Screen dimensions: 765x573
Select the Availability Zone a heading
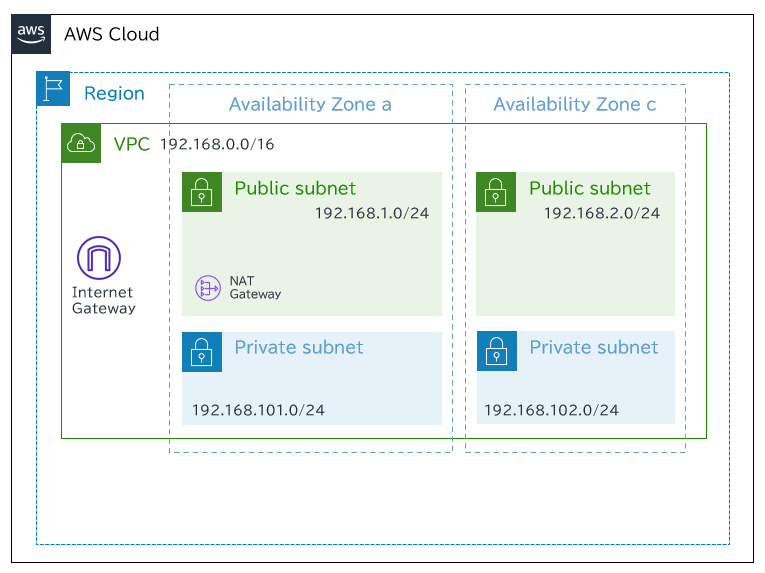(310, 104)
